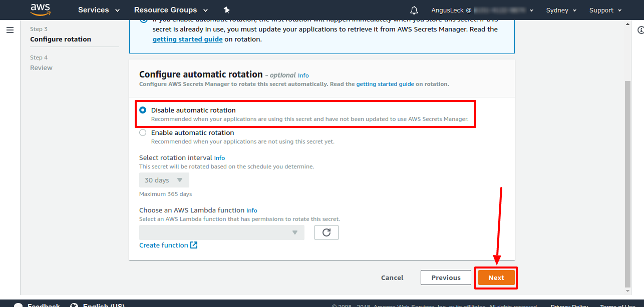Image resolution: width=644 pixels, height=307 pixels.
Task: Open the hamburger side navigation menu
Action: 10,30
